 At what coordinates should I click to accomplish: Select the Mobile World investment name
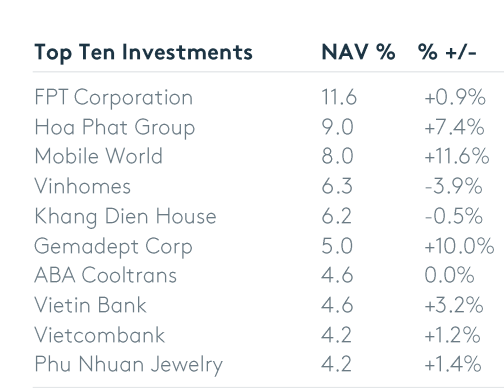99,156
